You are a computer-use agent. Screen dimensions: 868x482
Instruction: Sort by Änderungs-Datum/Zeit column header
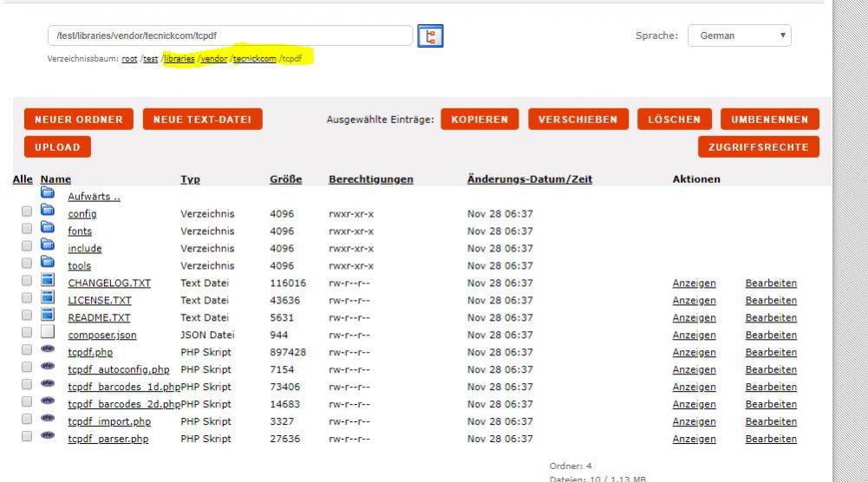point(529,179)
